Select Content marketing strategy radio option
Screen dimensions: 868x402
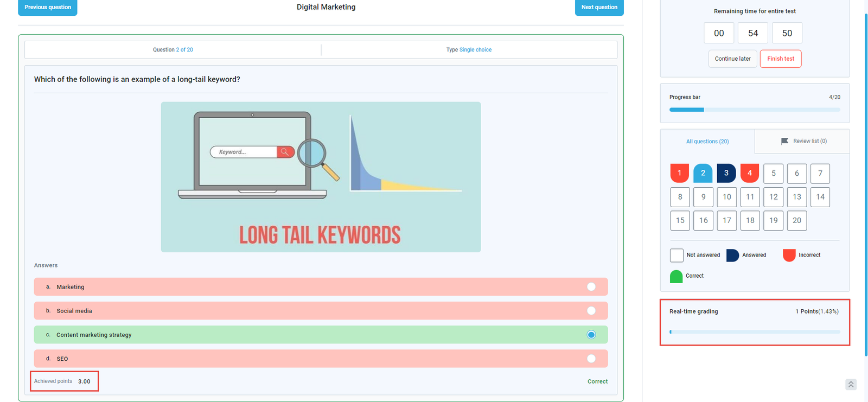pyautogui.click(x=591, y=335)
